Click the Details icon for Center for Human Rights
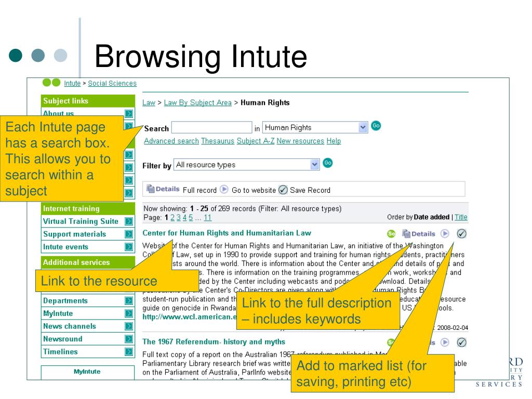 418,233
